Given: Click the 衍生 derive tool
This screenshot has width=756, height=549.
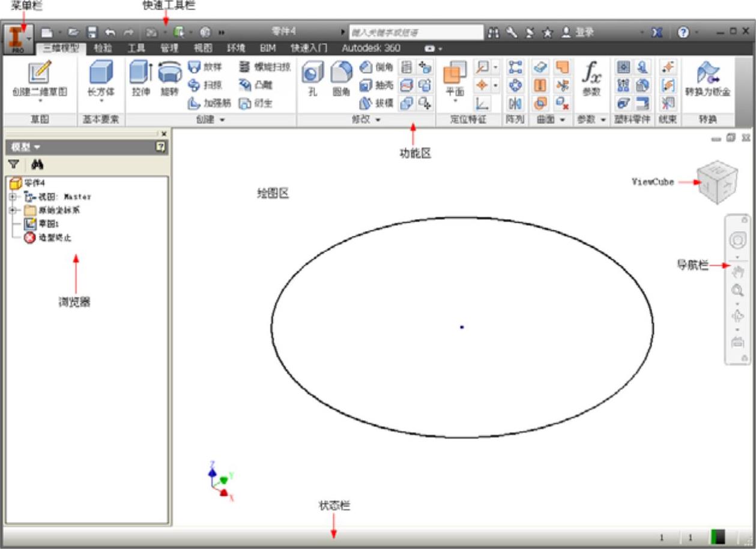Looking at the screenshot, I should pos(256,103).
